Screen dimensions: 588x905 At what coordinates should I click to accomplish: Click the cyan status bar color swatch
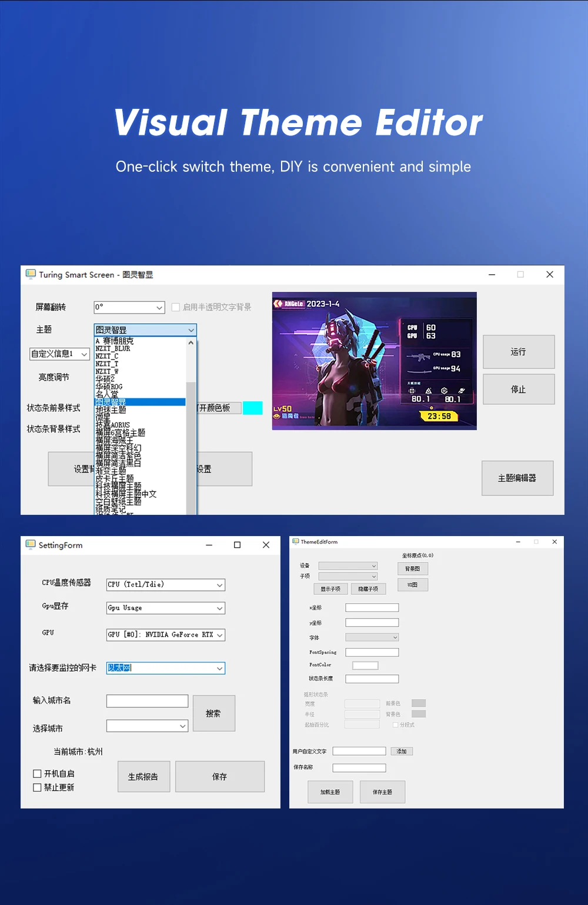[253, 408]
